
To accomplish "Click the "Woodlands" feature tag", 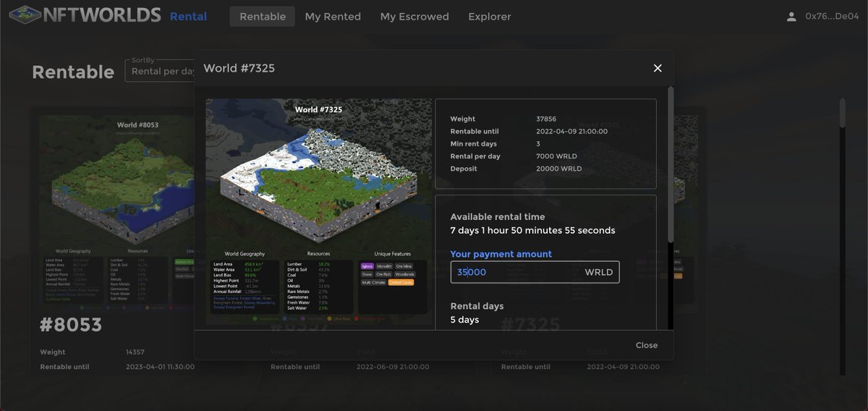I will pyautogui.click(x=405, y=274).
